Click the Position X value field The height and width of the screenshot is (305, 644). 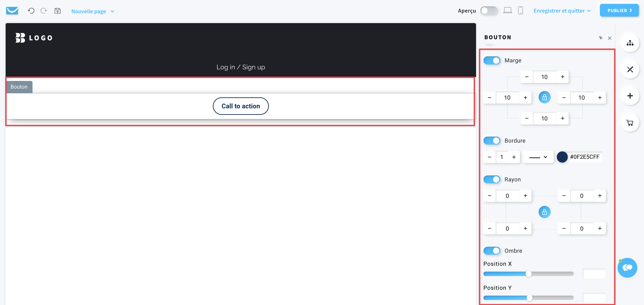click(x=594, y=274)
